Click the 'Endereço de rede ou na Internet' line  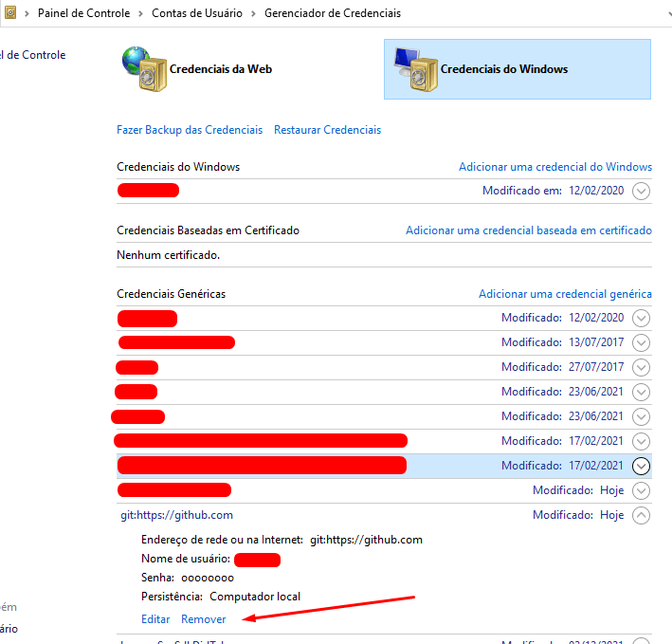point(282,540)
